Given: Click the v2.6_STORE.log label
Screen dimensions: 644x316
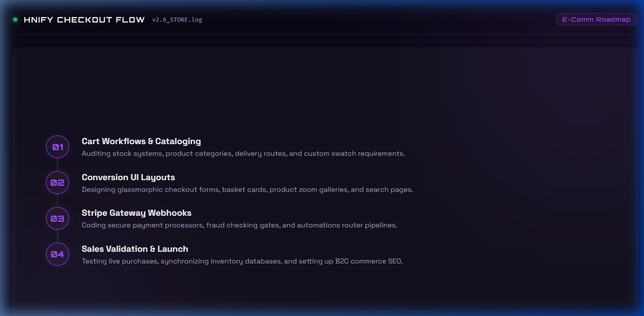Looking at the screenshot, I should pos(177,20).
